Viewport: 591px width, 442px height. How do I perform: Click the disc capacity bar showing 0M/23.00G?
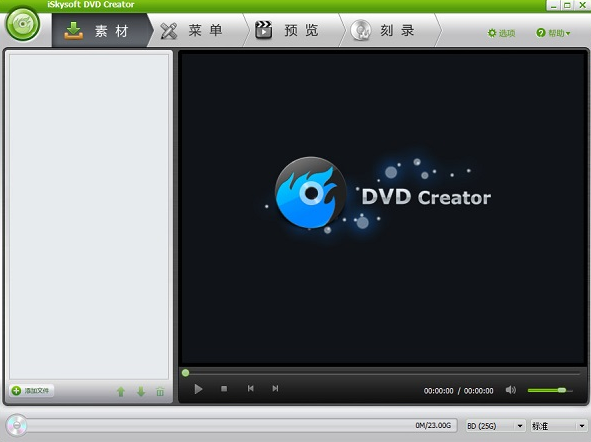point(241,426)
